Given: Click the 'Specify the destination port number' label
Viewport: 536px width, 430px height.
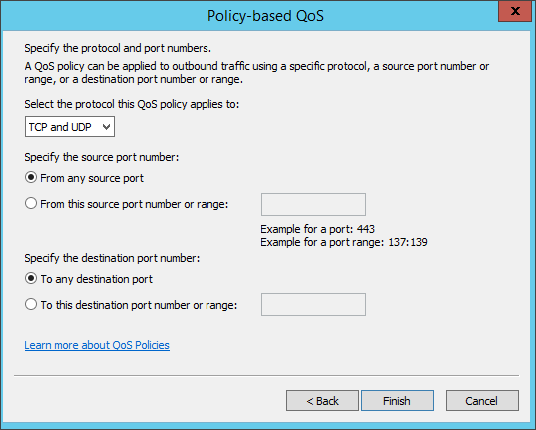Looking at the screenshot, I should [x=112, y=258].
